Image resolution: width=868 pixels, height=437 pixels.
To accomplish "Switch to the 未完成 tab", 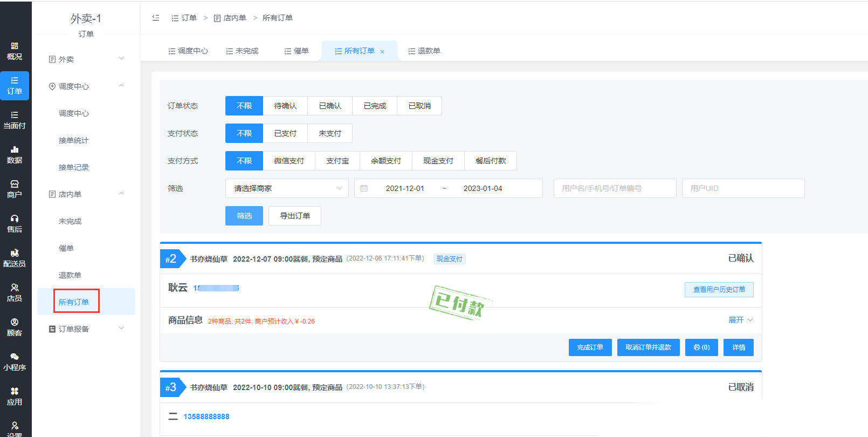I will (x=242, y=51).
